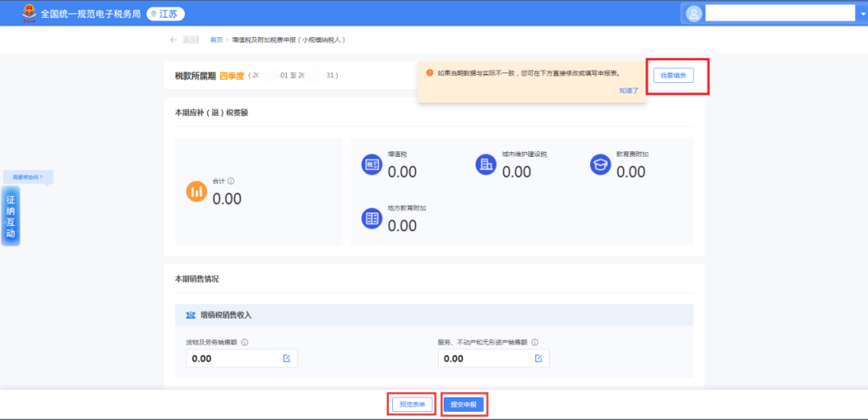The image size is (868, 420).
Task: Click the 预览表单 button
Action: click(x=412, y=404)
